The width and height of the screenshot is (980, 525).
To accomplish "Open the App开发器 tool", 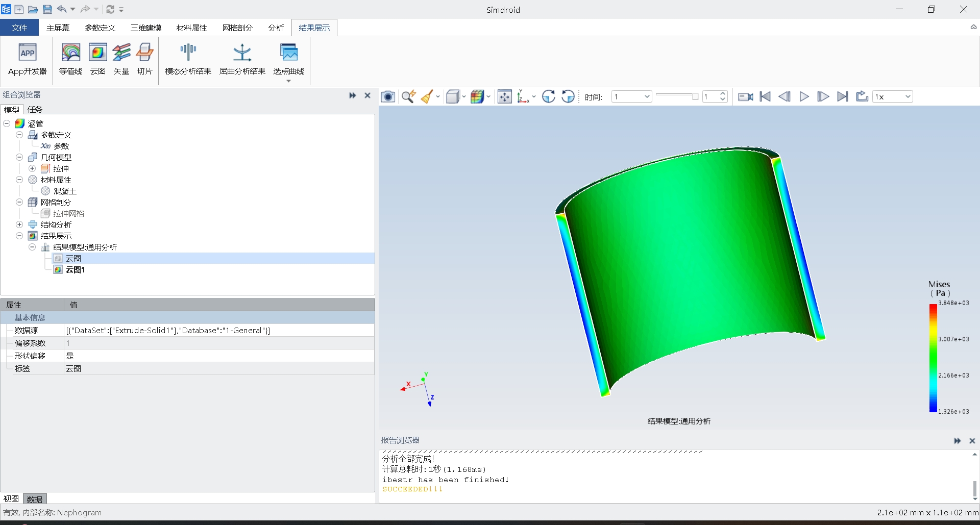I will pyautogui.click(x=28, y=59).
